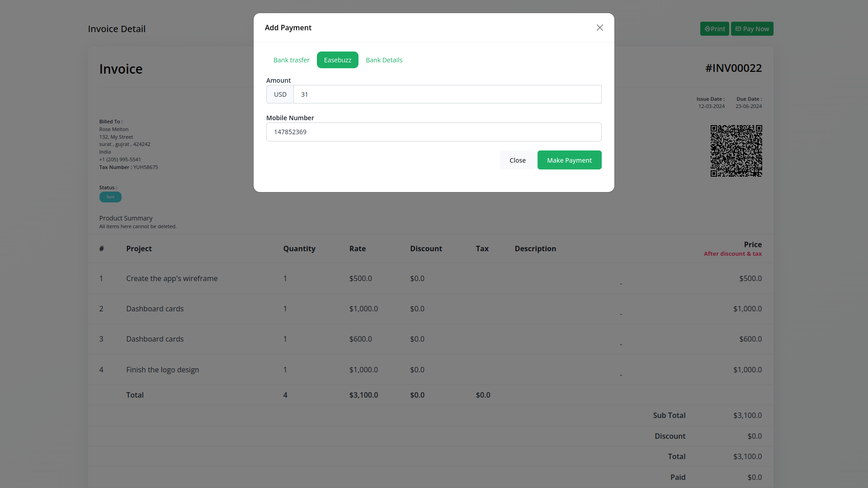
Task: Click the USD currency prefix
Action: pyautogui.click(x=280, y=94)
